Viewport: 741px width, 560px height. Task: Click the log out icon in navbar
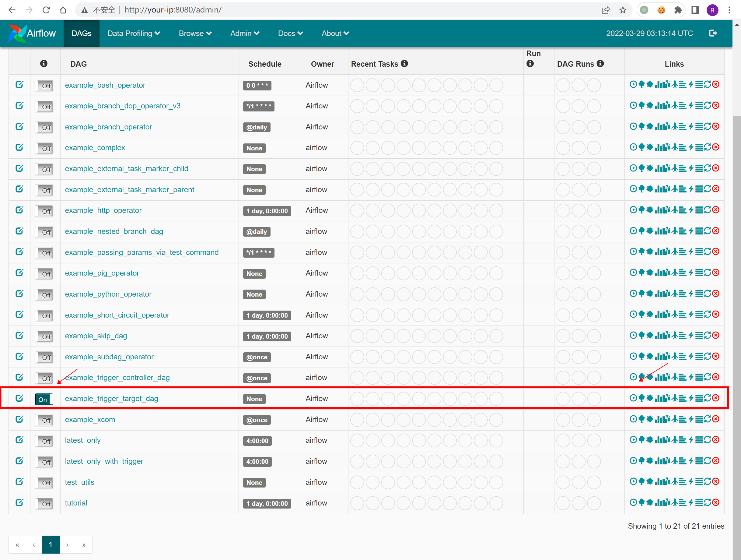pos(713,33)
